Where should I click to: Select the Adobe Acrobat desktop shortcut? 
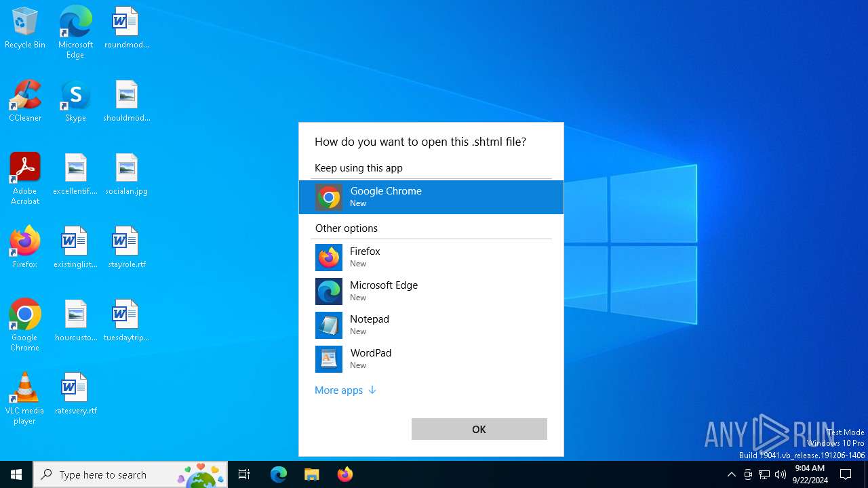click(25, 178)
